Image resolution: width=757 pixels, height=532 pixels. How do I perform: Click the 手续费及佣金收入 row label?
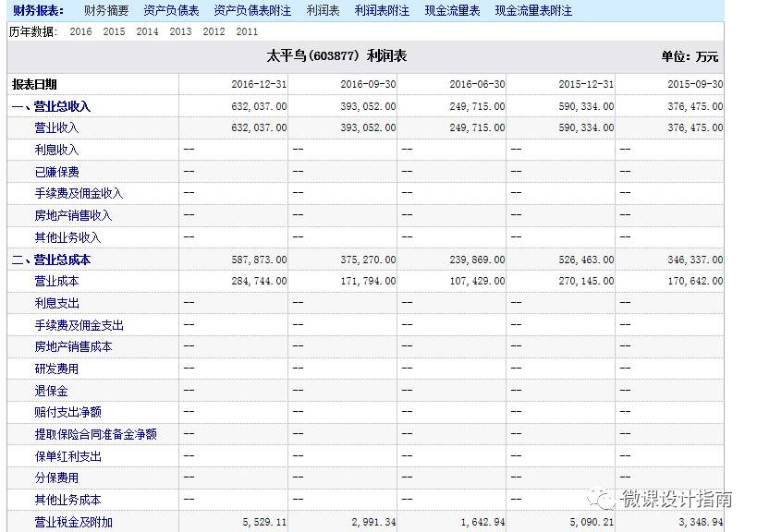coord(79,193)
